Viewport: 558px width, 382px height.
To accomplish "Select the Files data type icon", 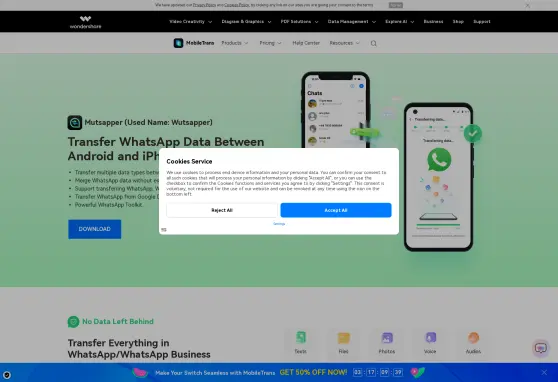I will 344,338.
